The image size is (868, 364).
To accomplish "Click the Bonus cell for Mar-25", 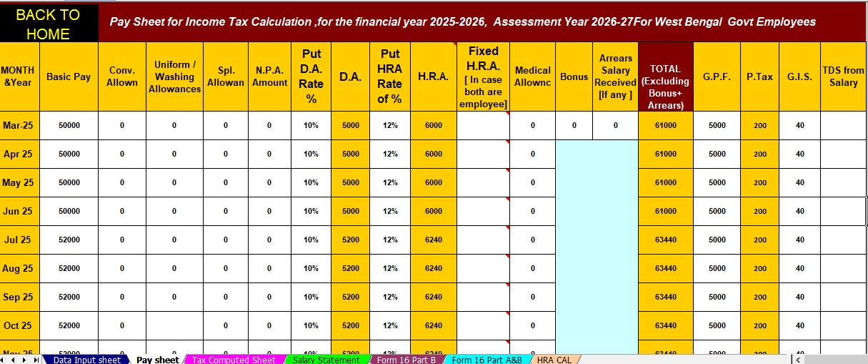I will pos(574,125).
